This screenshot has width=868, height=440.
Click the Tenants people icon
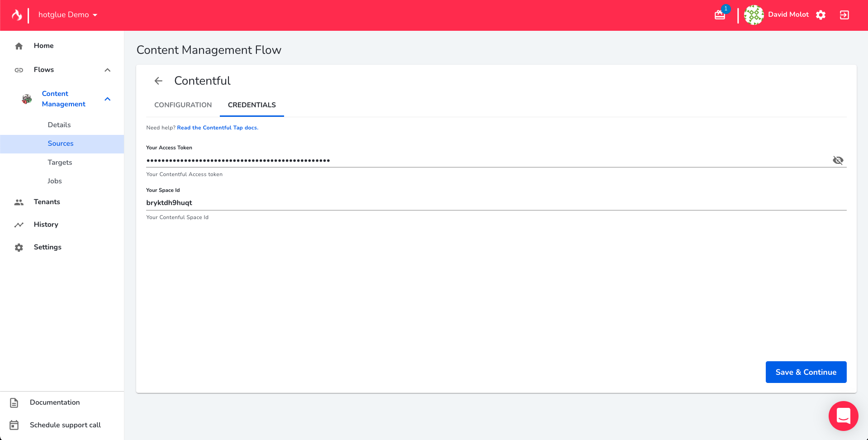tap(19, 202)
